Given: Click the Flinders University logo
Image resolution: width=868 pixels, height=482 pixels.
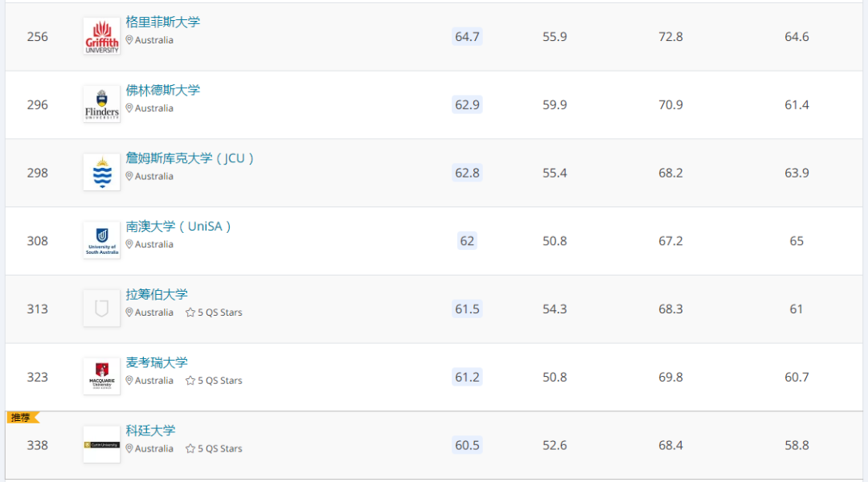Looking at the screenshot, I should pos(101,105).
